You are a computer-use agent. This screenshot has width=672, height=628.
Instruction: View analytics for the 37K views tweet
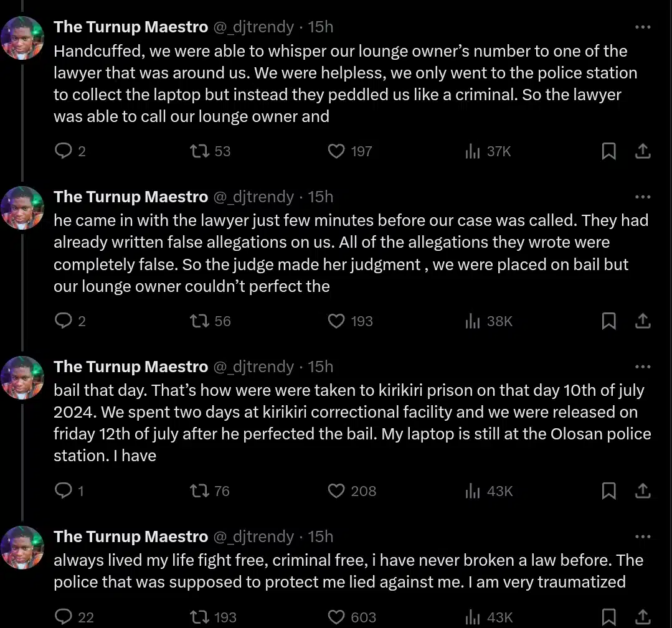tap(473, 151)
